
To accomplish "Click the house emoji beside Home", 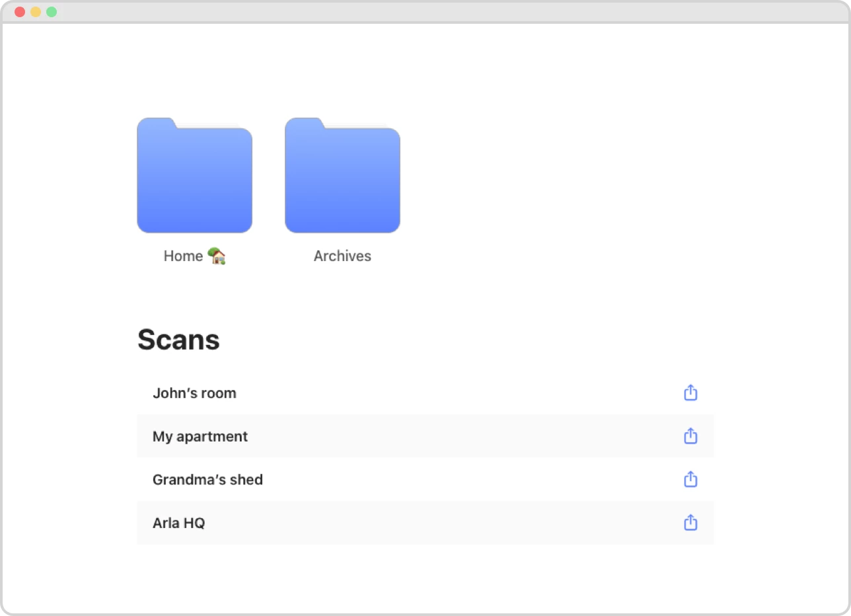I will click(217, 256).
